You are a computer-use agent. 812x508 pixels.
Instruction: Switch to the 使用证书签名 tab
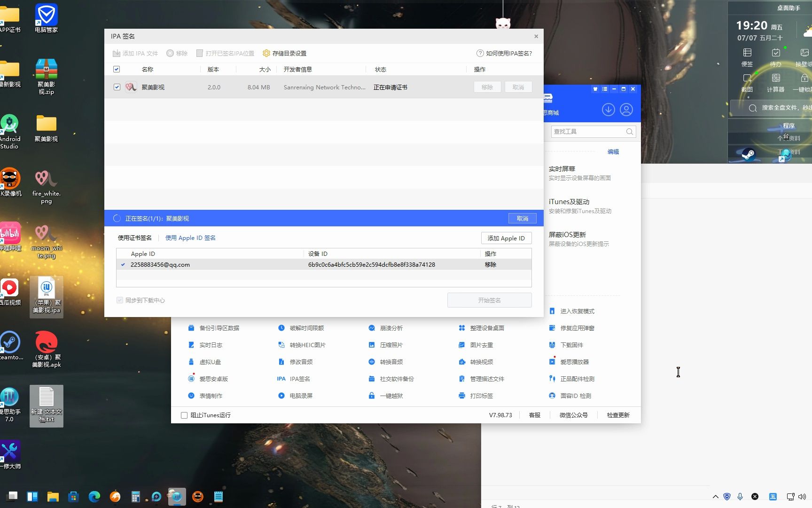(135, 238)
